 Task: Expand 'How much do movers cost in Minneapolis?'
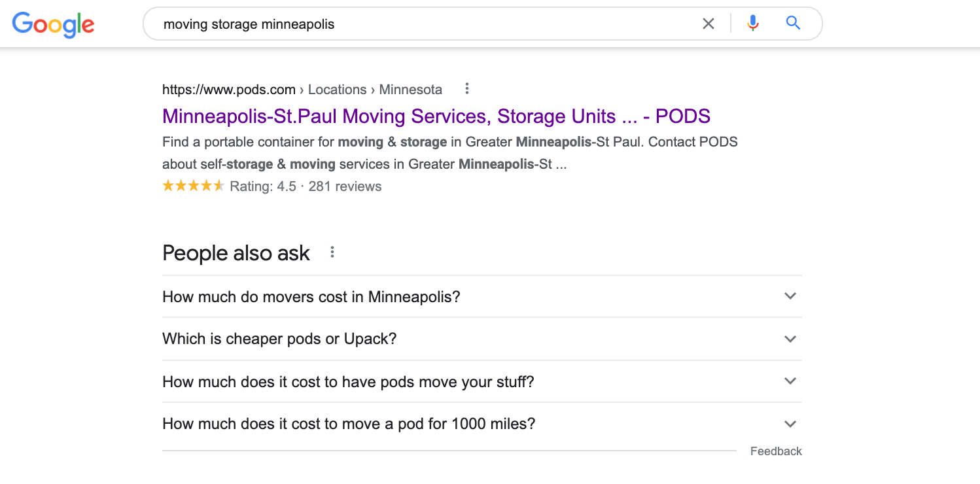point(481,296)
